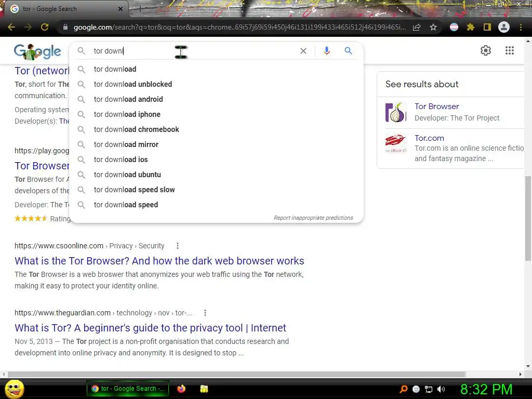Viewport: 532px width, 399px height.
Task: Click the Tor Browser onion thumbnail
Action: [x=395, y=112]
